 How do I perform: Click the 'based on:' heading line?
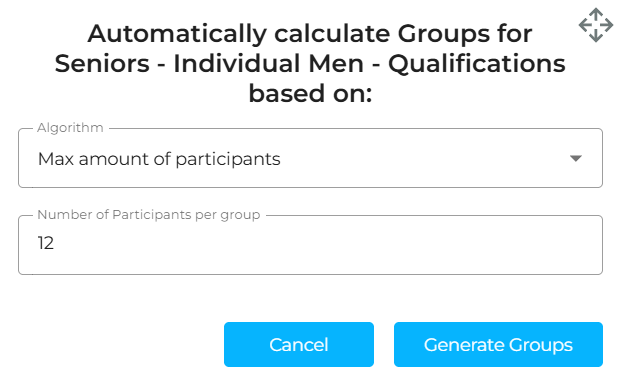coord(310,94)
